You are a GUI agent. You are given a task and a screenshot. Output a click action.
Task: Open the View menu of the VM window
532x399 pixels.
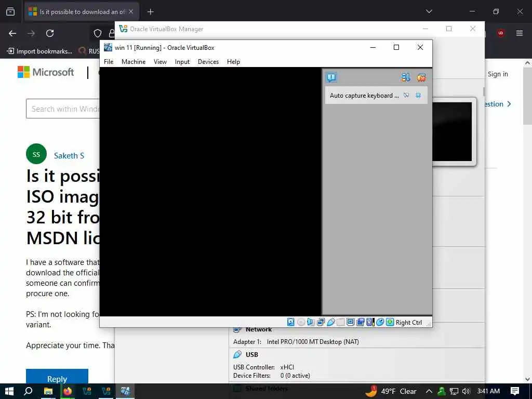160,62
